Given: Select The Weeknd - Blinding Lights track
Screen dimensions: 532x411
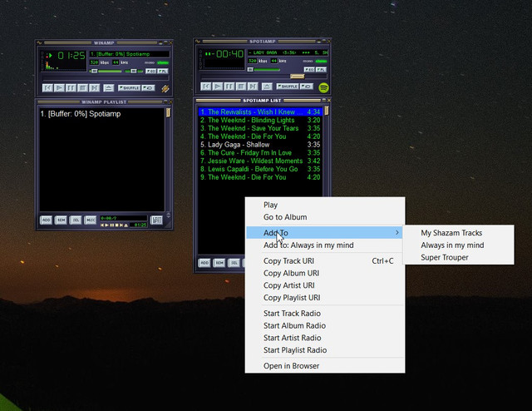Looking at the screenshot, I should [260, 121].
